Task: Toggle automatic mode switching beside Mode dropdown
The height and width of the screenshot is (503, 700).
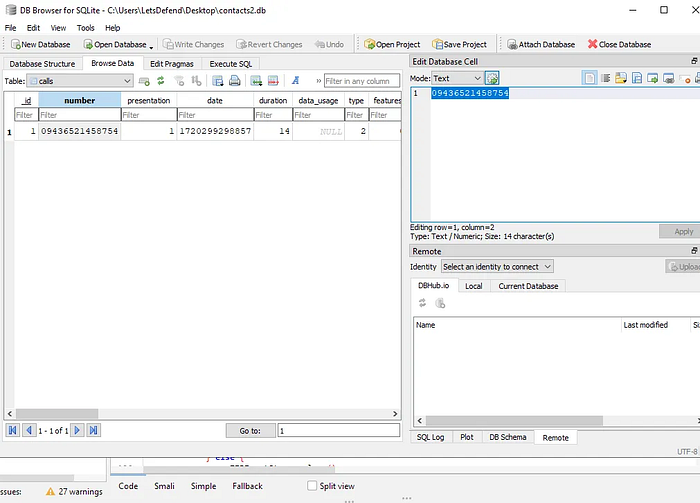Action: click(x=492, y=78)
